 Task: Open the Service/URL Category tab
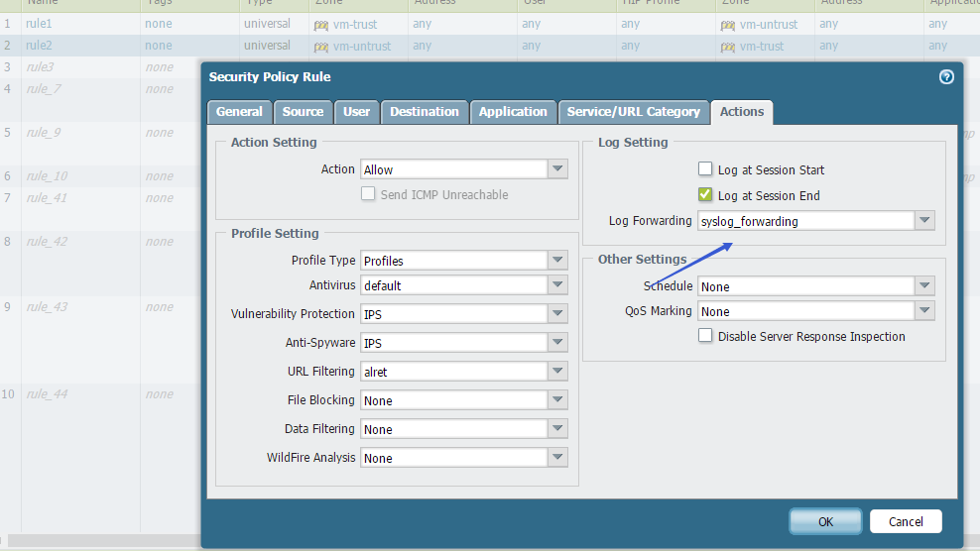[x=633, y=112]
